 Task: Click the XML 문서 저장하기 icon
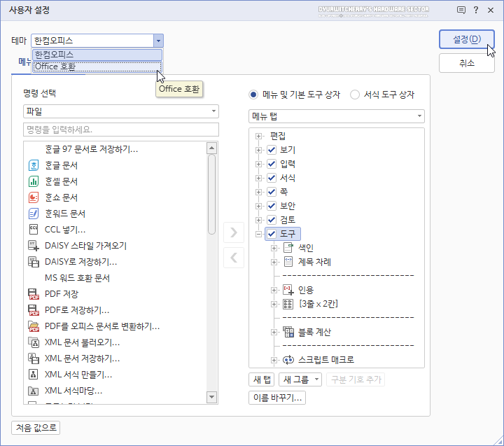pos(34,358)
